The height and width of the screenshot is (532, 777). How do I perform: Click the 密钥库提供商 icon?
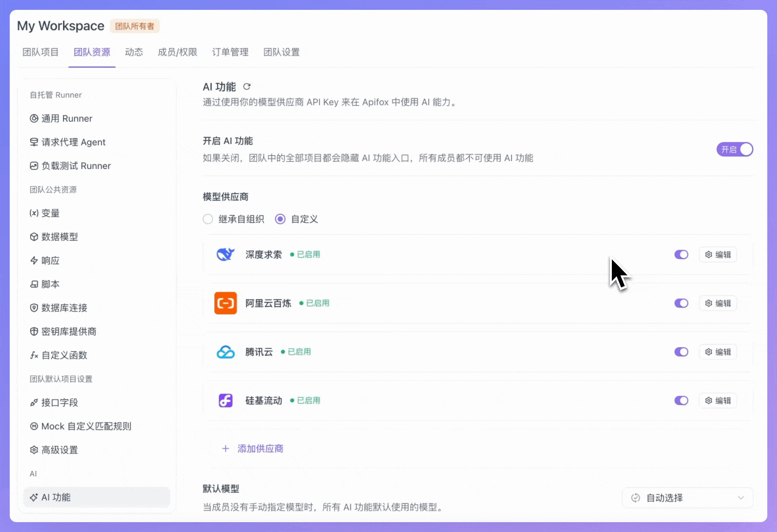tap(34, 332)
